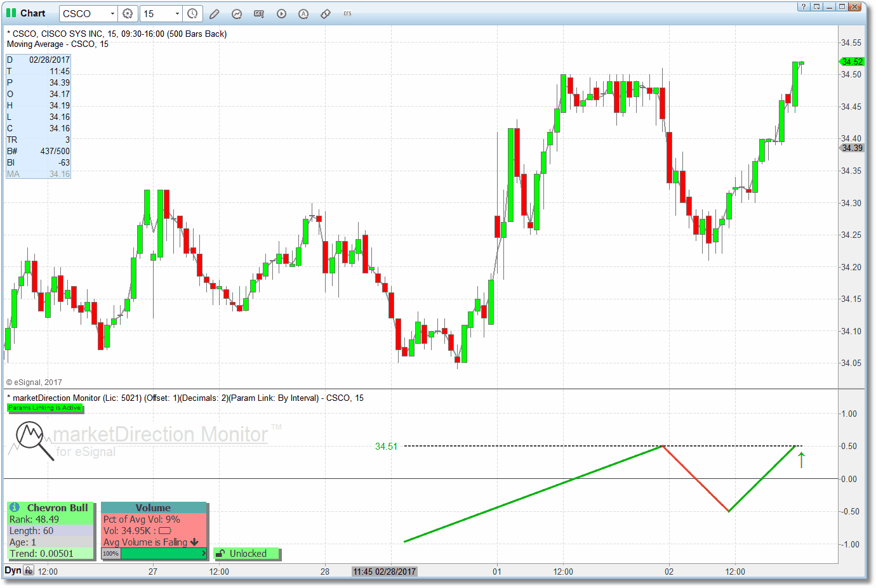The image size is (876, 588).
Task: Click the green up arrow indicator signal
Action: (x=801, y=460)
